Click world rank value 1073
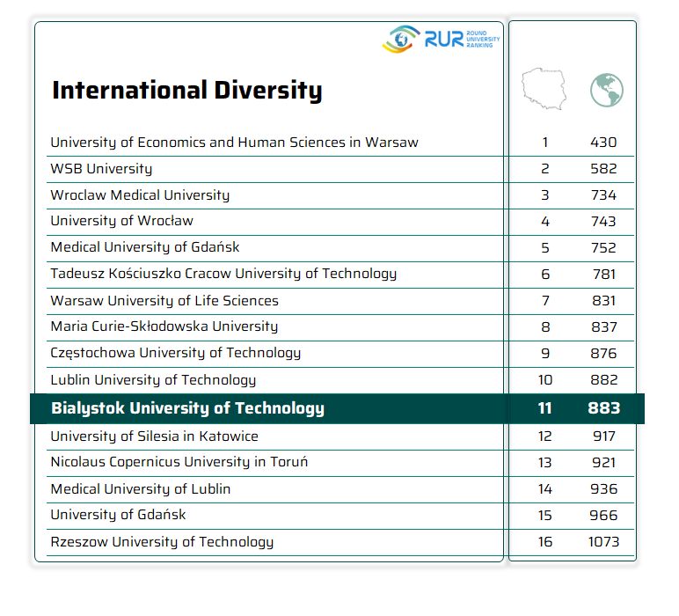Viewport: 679px width, 616px height. click(x=603, y=542)
